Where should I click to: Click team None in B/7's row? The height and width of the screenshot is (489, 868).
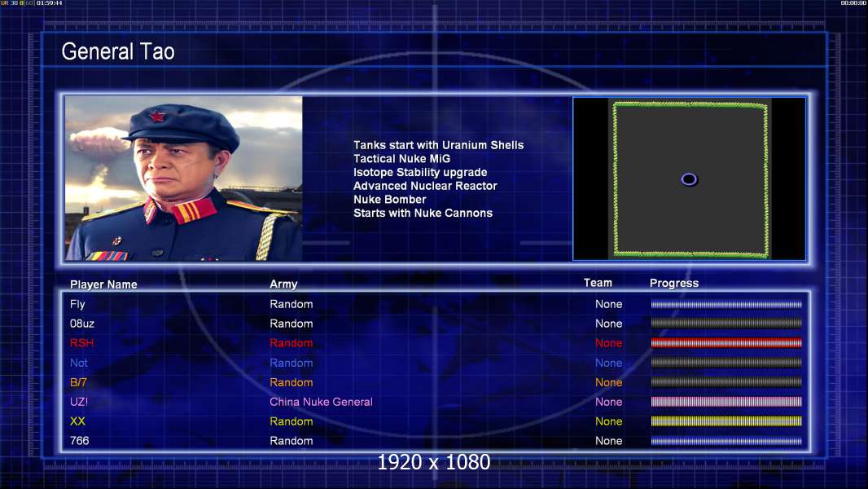pyautogui.click(x=609, y=382)
